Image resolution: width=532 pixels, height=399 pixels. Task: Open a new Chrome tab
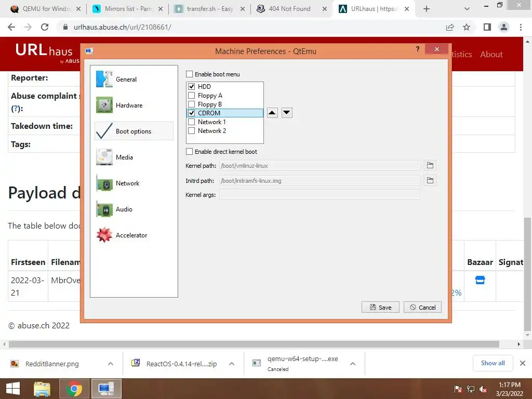427,9
